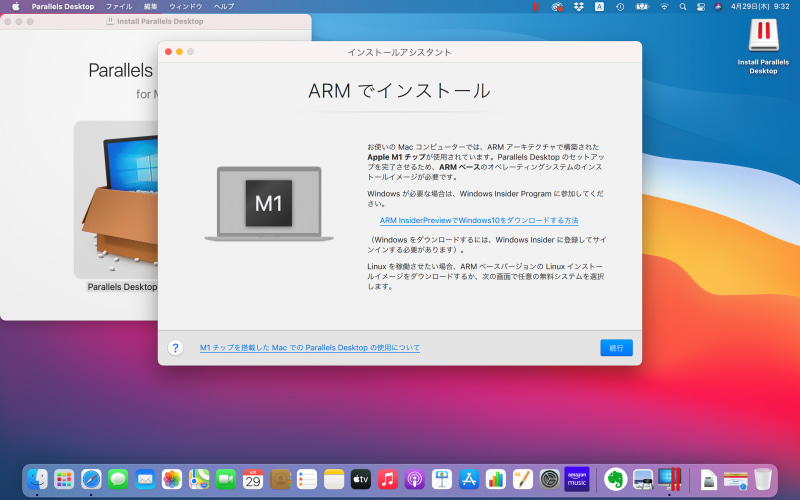
Task: Click the インストールアシスタント window title
Action: coord(399,52)
